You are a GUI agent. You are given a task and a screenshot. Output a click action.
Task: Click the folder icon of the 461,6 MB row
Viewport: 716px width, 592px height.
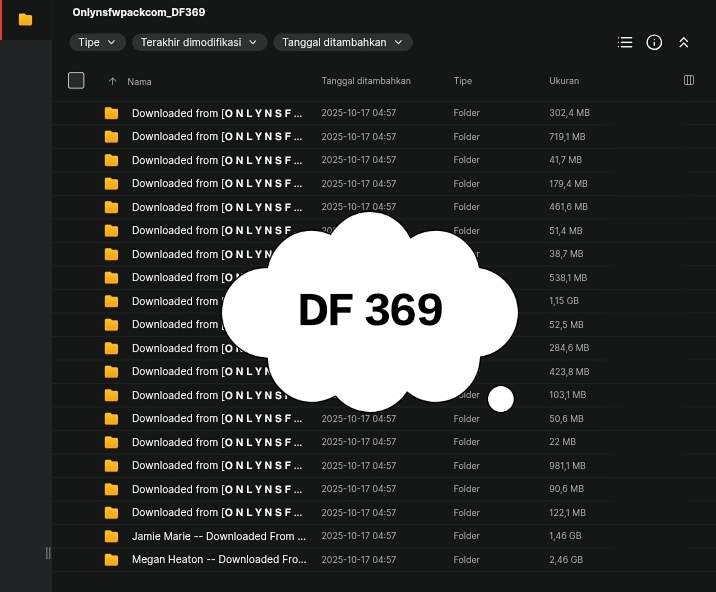pos(111,207)
